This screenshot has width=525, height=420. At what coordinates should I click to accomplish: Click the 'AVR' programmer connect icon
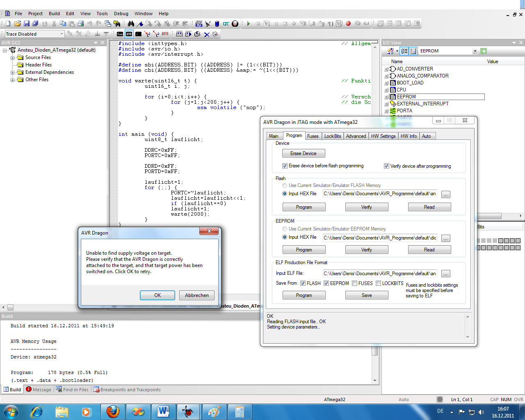(129, 34)
